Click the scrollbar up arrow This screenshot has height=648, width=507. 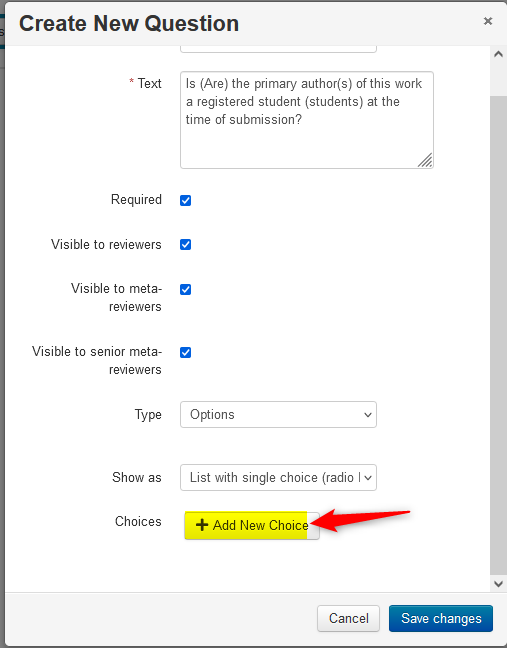point(498,54)
